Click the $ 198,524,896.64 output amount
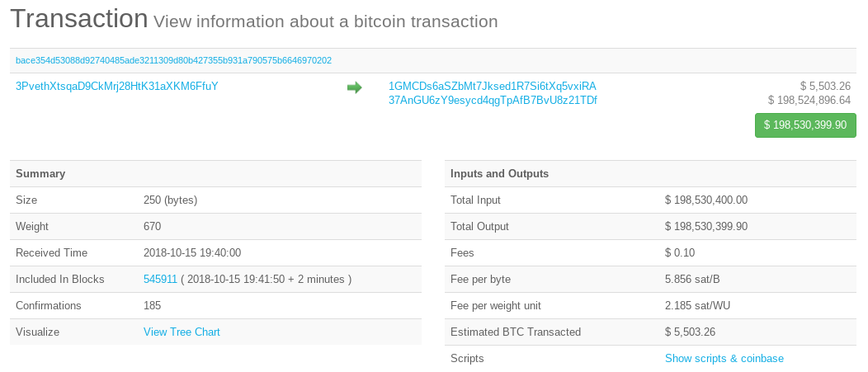This screenshot has height=372, width=868. [x=809, y=100]
